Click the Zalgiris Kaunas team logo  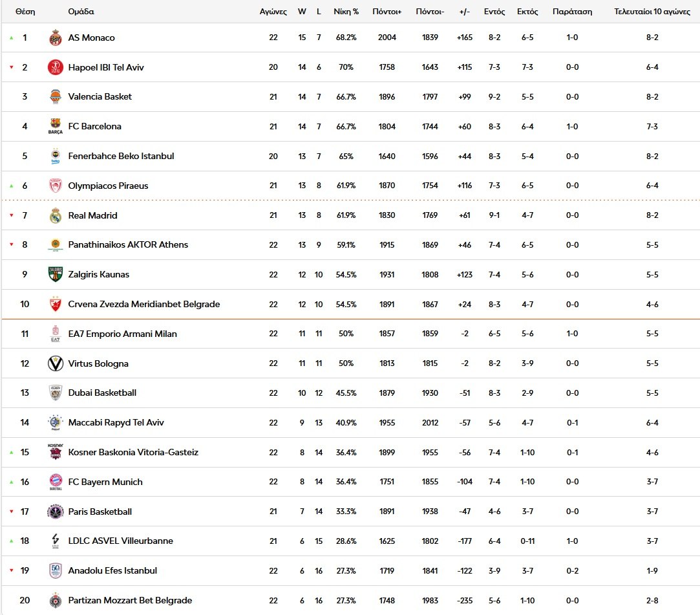pos(56,274)
